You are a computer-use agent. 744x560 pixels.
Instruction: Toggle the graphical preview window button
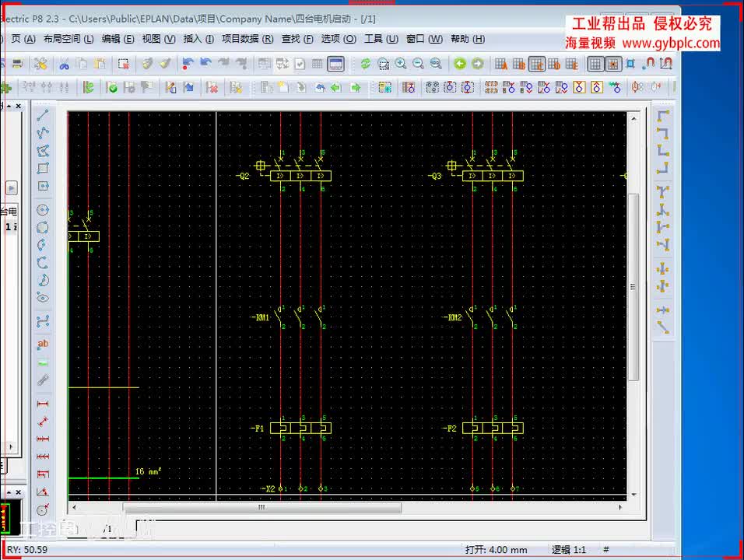click(336, 64)
